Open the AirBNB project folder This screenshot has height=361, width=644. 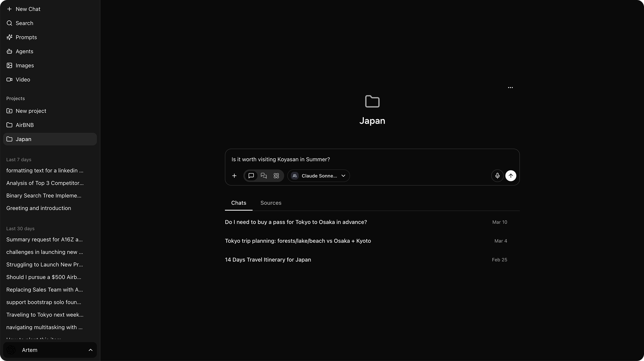click(x=24, y=125)
